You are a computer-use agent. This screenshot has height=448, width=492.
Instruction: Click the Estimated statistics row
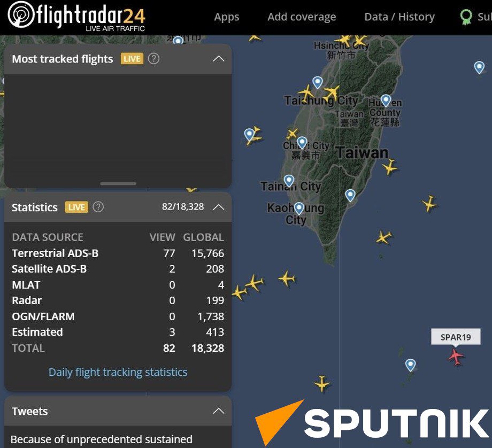118,332
